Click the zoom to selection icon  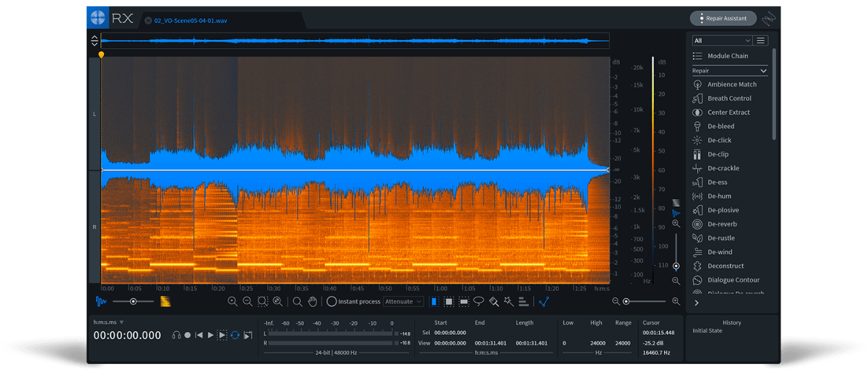262,302
